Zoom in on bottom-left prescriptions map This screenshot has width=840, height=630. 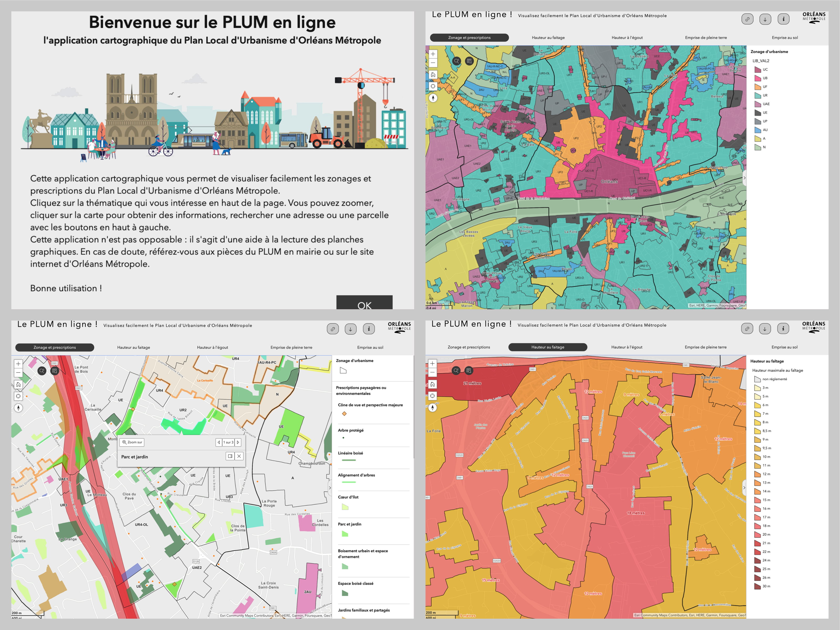click(x=18, y=364)
